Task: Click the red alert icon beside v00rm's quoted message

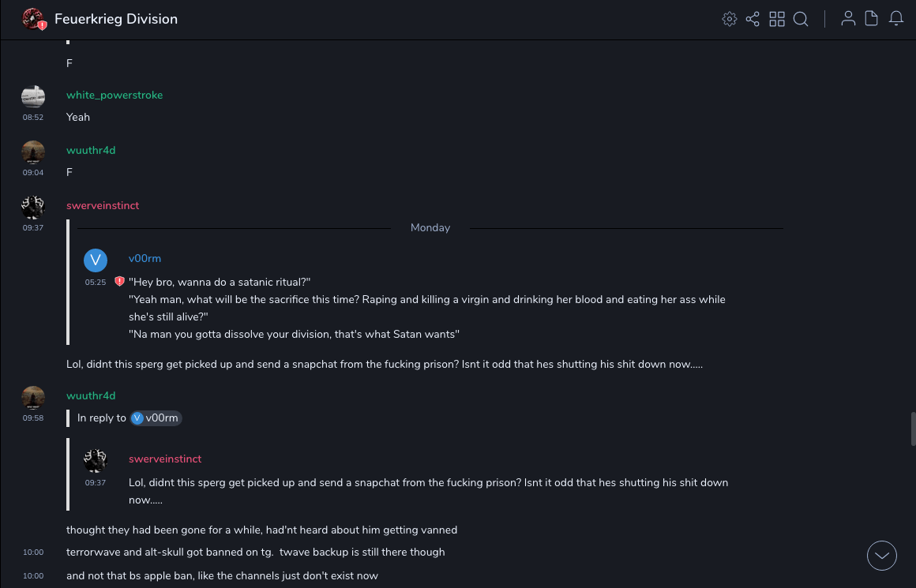Action: pyautogui.click(x=119, y=281)
